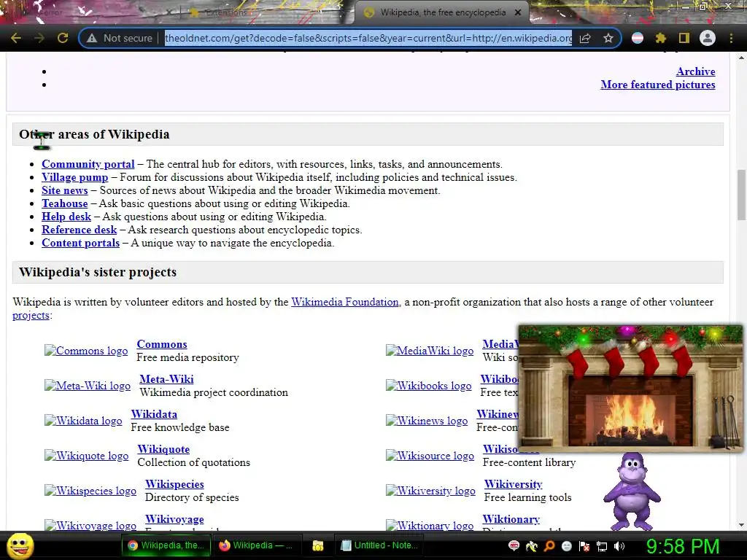Click the magnifier tray icon
This screenshot has width=747, height=560.
[x=549, y=546]
